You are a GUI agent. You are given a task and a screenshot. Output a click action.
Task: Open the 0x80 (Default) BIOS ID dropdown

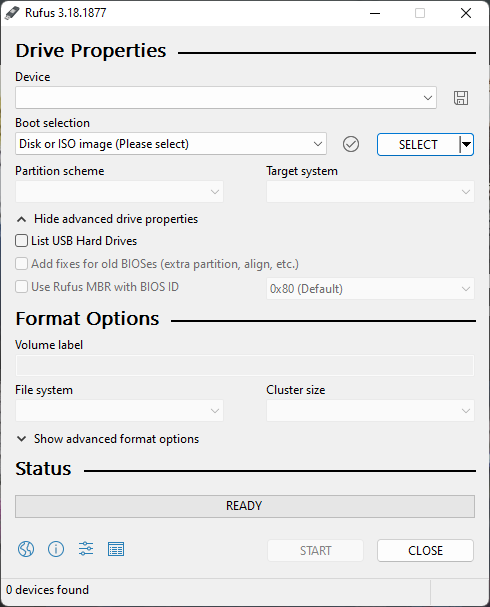tap(370, 289)
